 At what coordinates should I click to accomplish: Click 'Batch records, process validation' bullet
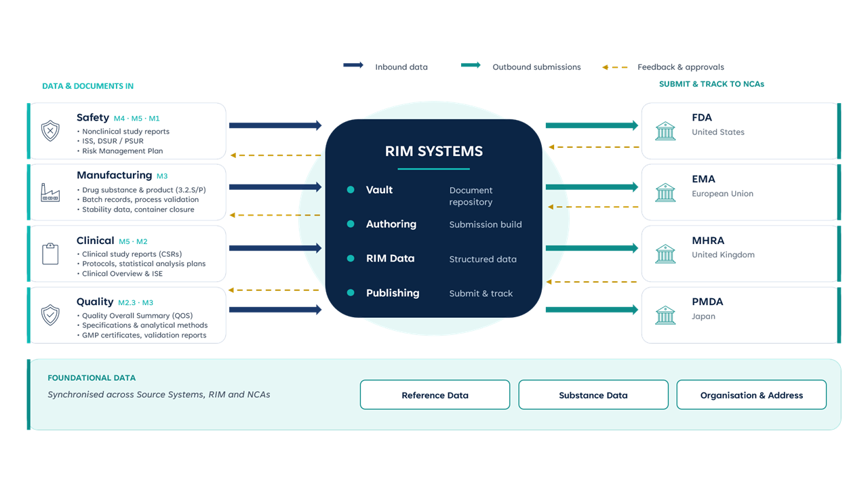click(x=138, y=199)
